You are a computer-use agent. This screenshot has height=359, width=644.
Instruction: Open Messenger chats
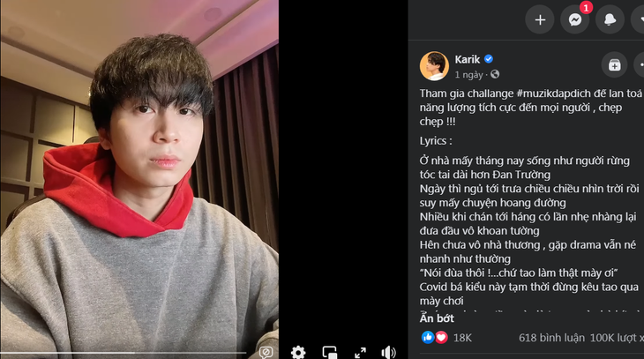point(575,19)
